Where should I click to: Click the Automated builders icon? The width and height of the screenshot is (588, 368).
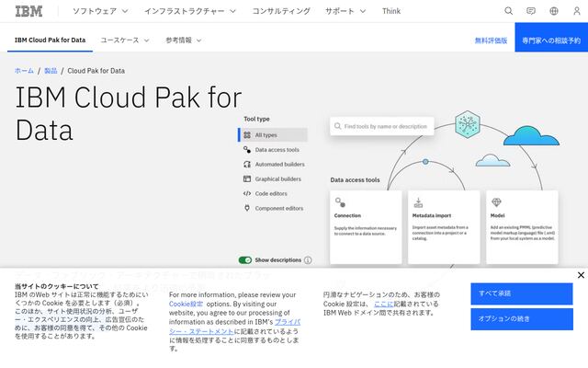tap(247, 164)
